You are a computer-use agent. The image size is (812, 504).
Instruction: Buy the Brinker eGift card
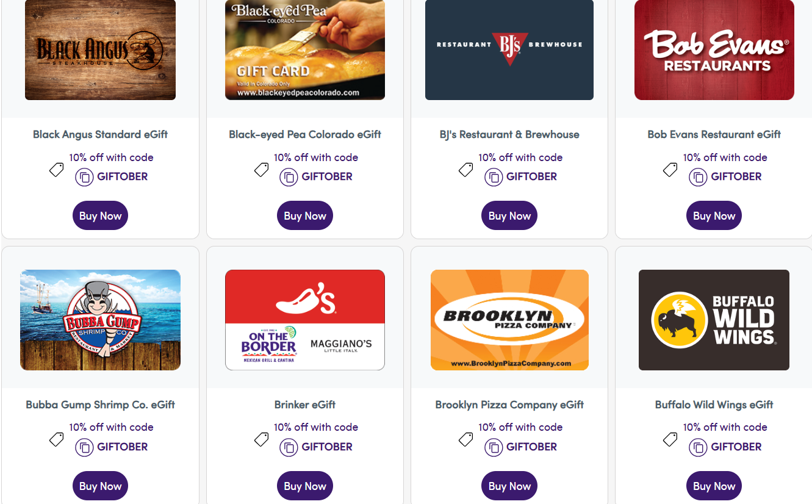click(x=304, y=486)
